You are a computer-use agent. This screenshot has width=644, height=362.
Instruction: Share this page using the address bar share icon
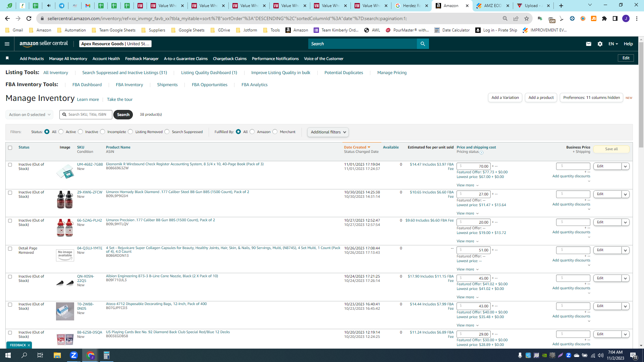(x=516, y=18)
